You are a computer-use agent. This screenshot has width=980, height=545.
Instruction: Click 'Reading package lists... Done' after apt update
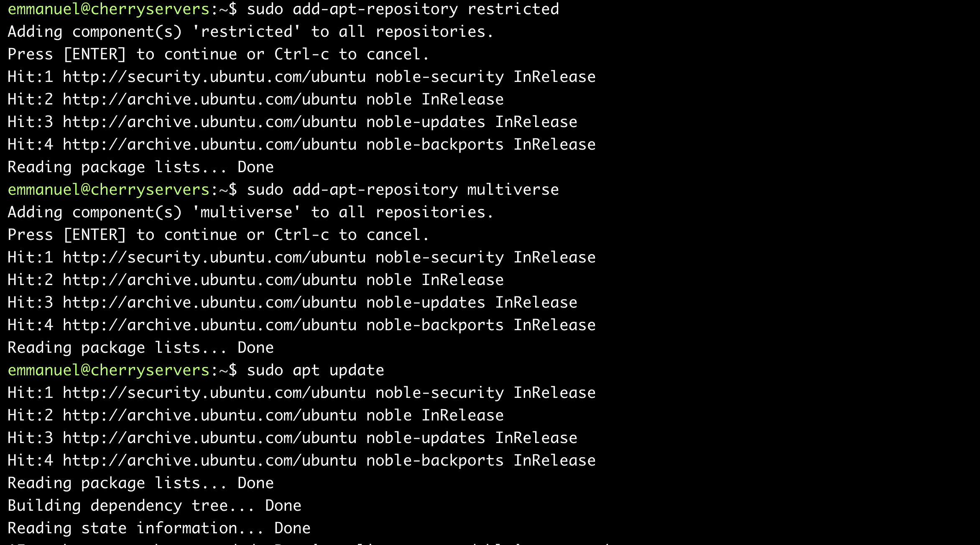[140, 483]
